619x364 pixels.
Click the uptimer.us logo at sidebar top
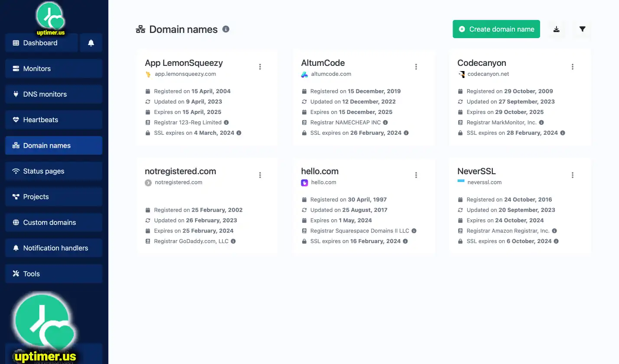click(x=51, y=19)
